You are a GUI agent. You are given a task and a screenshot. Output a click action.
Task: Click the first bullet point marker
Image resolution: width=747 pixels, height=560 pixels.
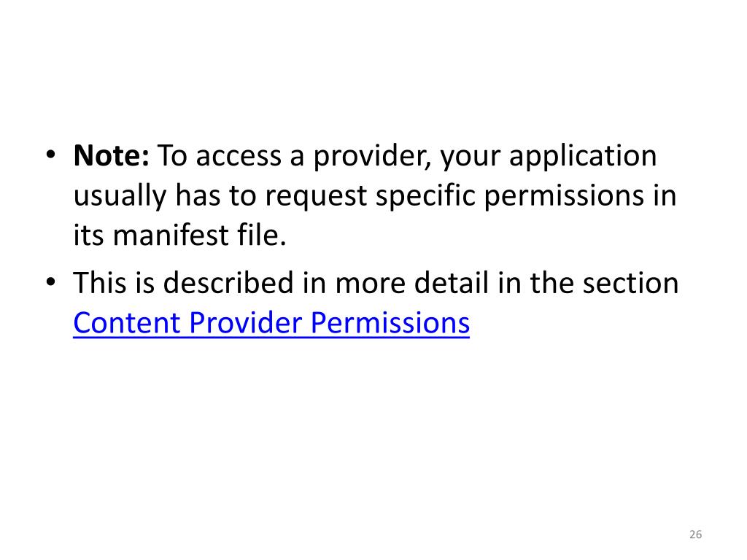[x=50, y=155]
